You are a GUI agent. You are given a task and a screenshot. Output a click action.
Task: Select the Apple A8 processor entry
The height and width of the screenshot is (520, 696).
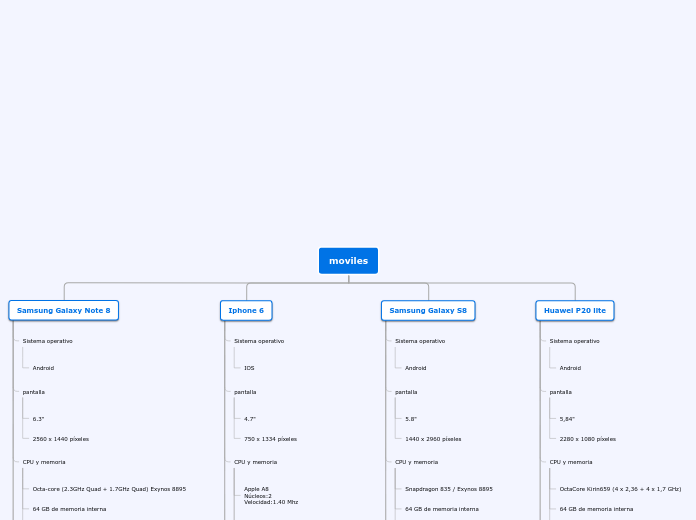271,496
